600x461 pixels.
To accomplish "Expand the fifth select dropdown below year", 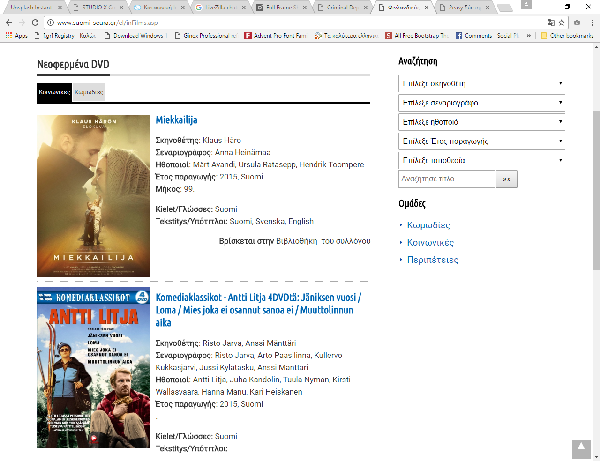I will click(481, 160).
